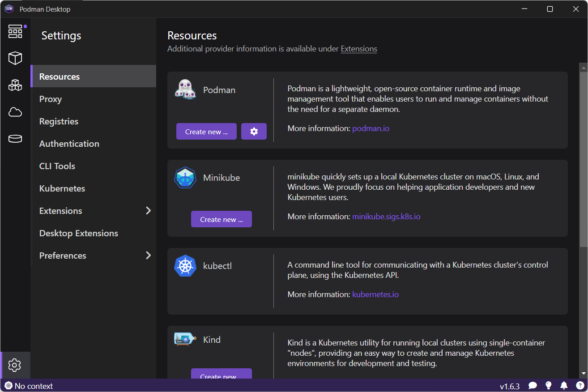The image size is (588, 392).
Task: Open the Images cloud icon
Action: 15,112
